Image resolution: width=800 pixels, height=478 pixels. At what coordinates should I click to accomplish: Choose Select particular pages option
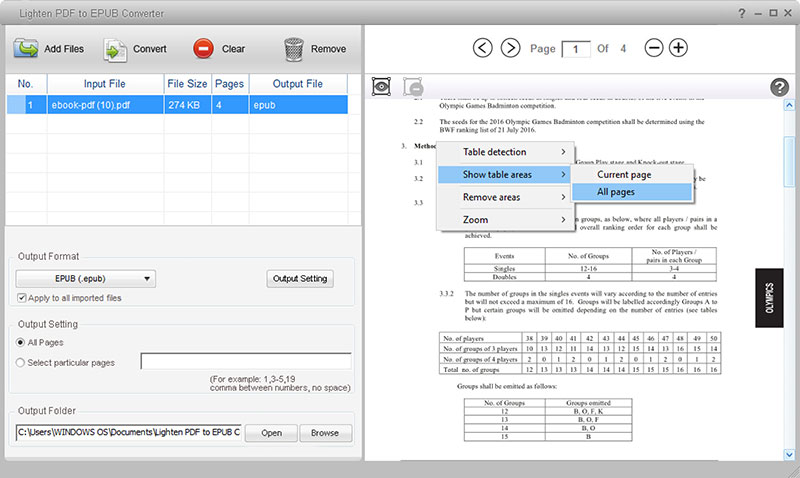point(20,363)
